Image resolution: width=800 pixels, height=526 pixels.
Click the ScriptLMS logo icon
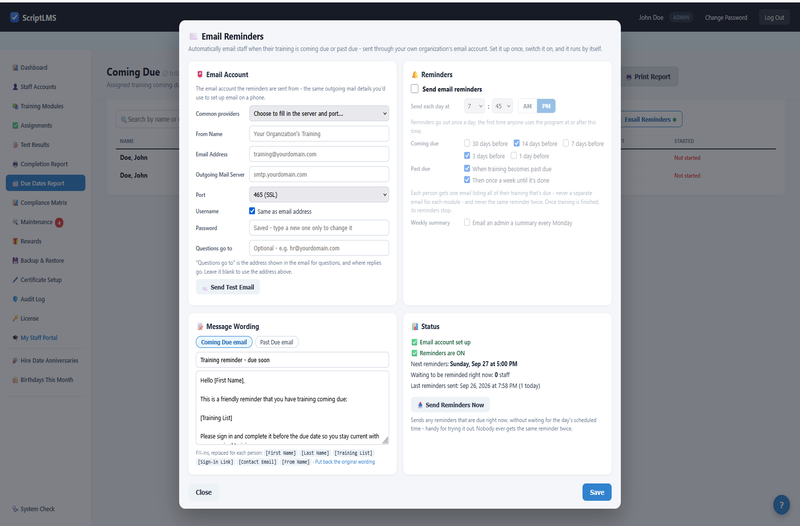pos(14,17)
